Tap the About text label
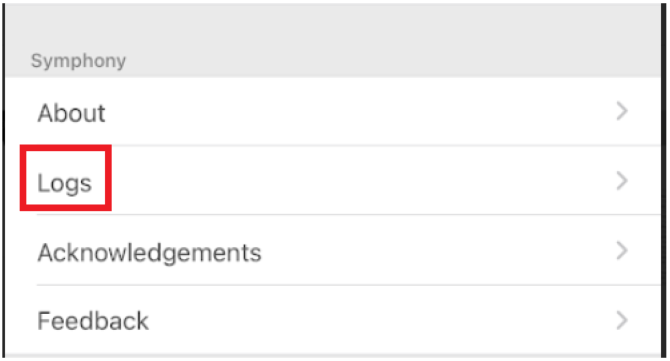Screen dimensions: 670x361 point(71,113)
